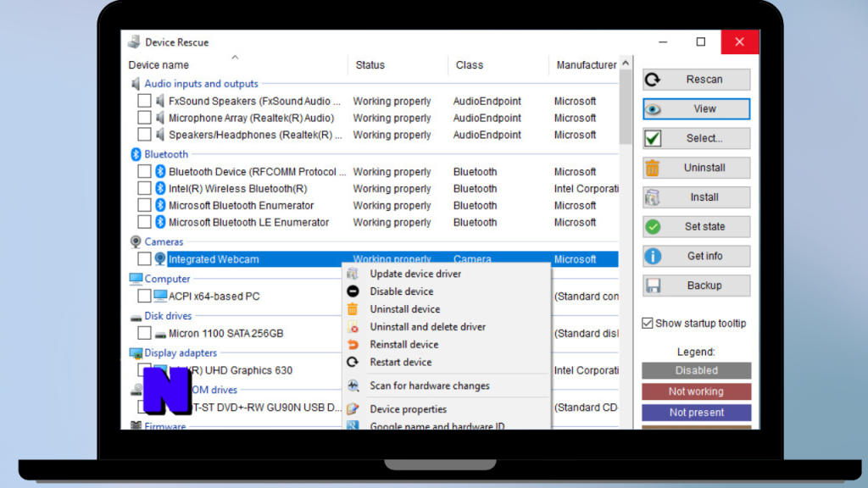Click 'Intel Corporati' manufacturer cell for Wireless Bluetooth
The width and height of the screenshot is (868, 488).
[x=587, y=189]
